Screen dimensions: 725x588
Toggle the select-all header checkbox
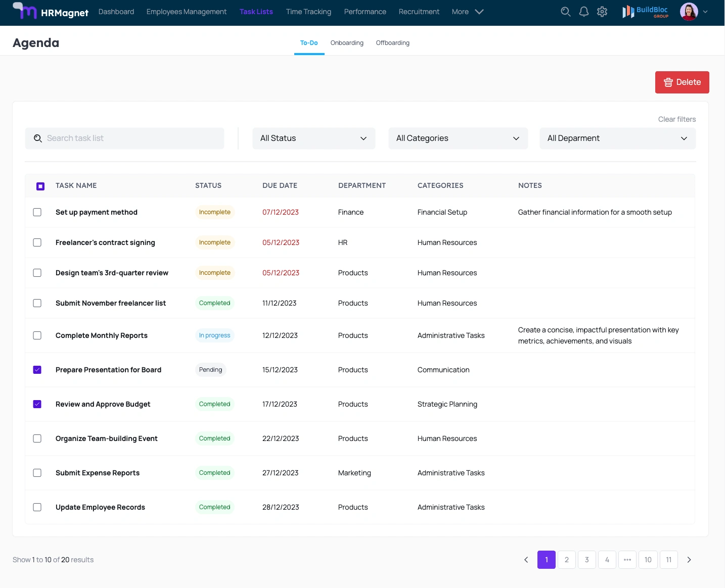40,186
